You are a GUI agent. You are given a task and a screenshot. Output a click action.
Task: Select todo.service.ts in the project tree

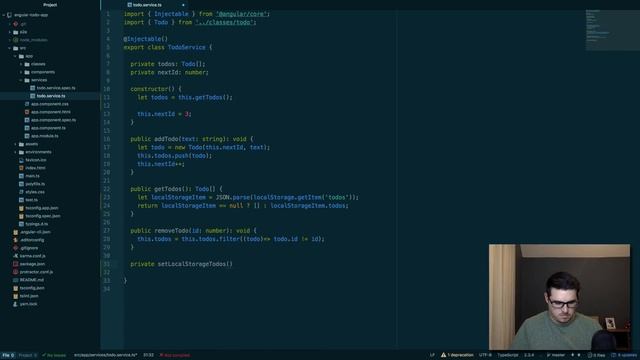tap(51, 96)
